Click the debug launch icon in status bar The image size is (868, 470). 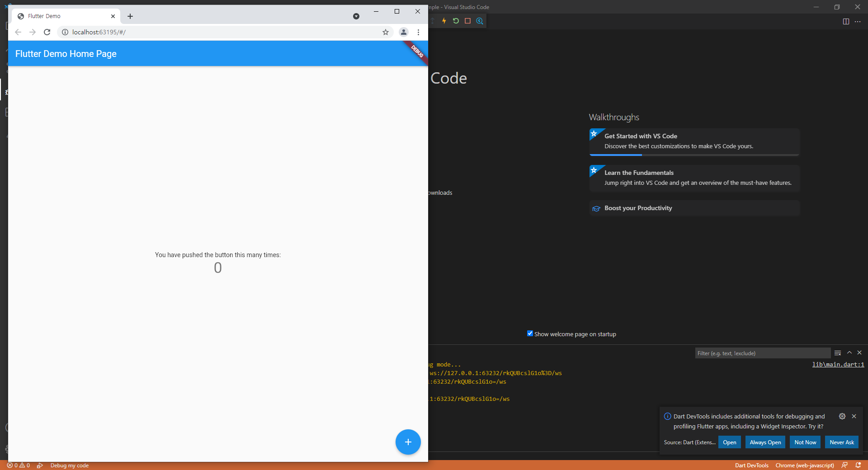[40, 465]
